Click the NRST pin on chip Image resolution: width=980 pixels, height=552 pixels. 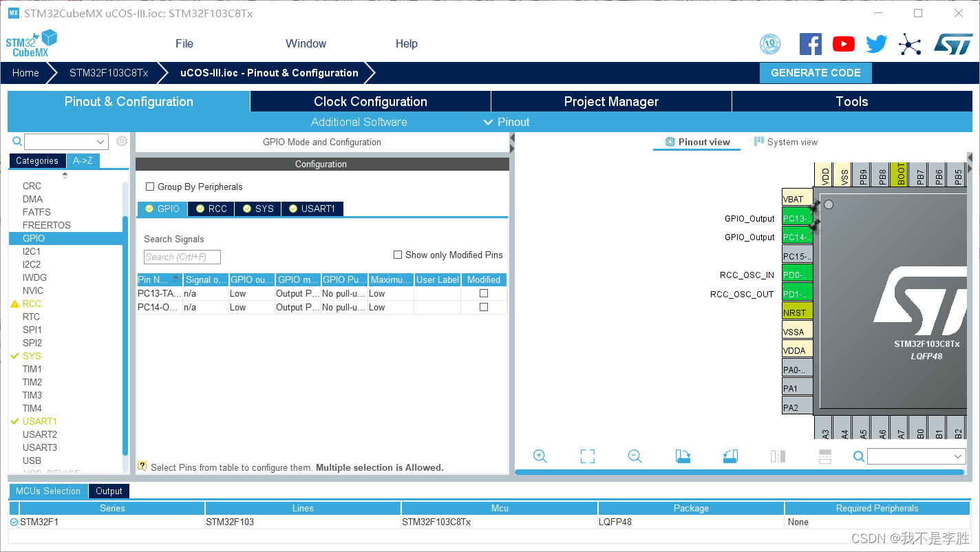point(797,312)
